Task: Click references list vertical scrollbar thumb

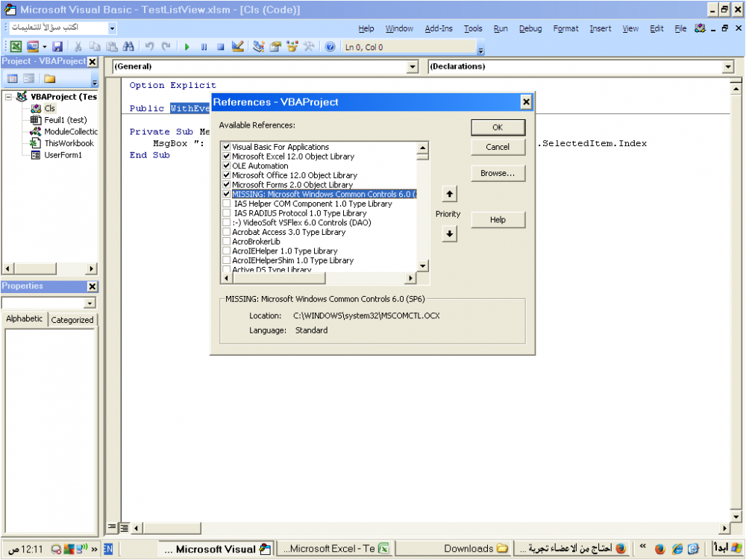Action: pyautogui.click(x=422, y=157)
